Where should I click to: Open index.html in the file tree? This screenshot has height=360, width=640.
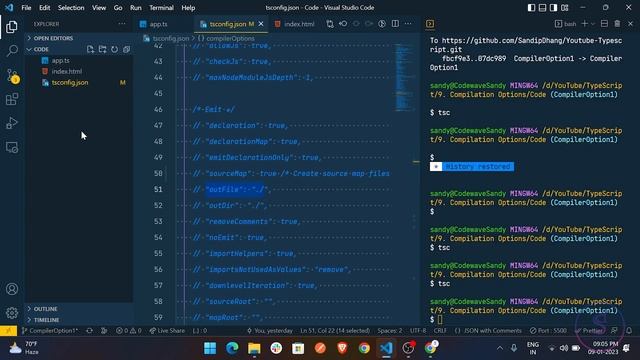(x=67, y=71)
